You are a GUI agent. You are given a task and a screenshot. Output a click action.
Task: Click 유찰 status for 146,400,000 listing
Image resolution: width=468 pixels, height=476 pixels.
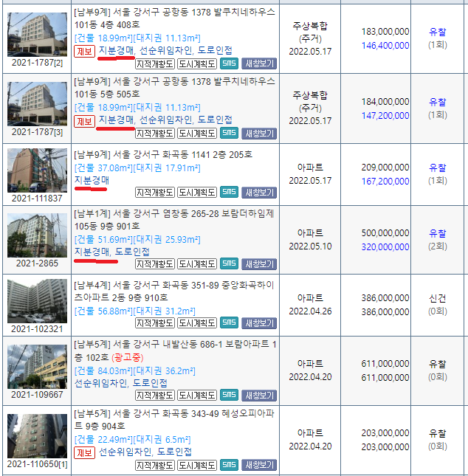click(437, 32)
